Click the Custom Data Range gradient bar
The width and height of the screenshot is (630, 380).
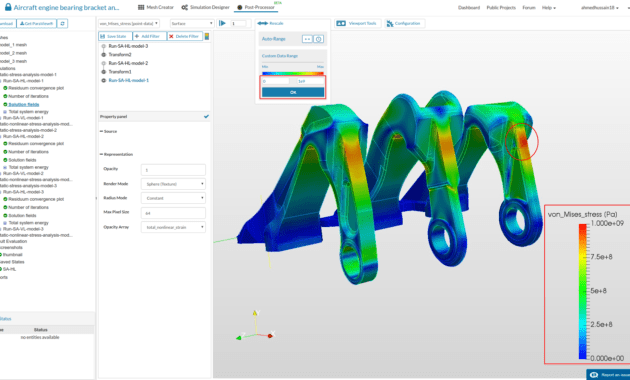293,74
